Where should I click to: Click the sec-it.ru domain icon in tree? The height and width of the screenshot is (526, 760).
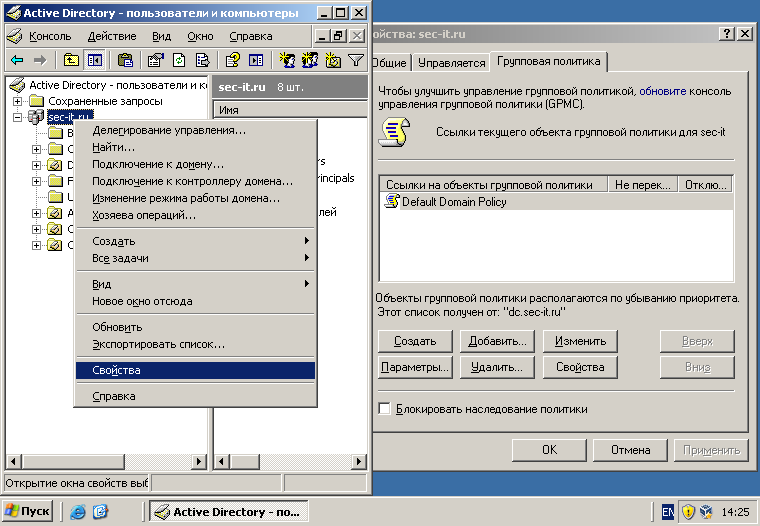click(x=36, y=117)
